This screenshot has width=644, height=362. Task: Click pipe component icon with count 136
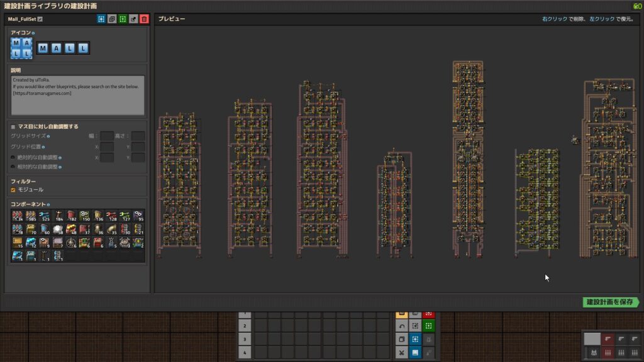tap(98, 216)
